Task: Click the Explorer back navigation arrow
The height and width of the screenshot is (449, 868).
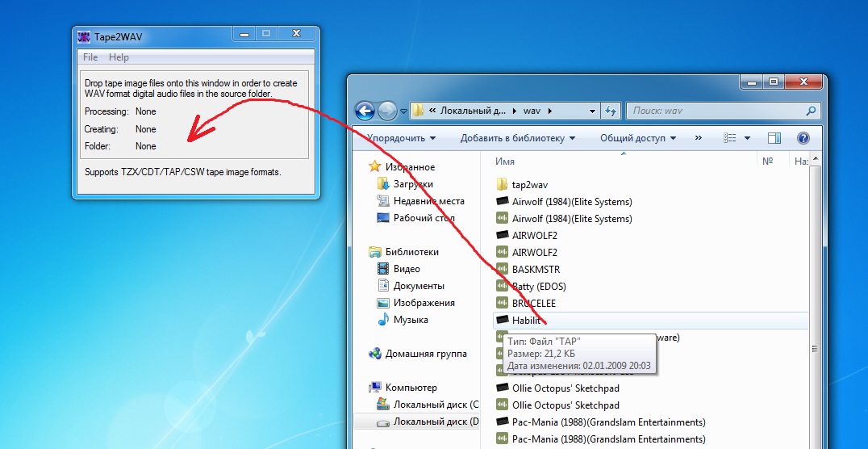Action: 365,111
